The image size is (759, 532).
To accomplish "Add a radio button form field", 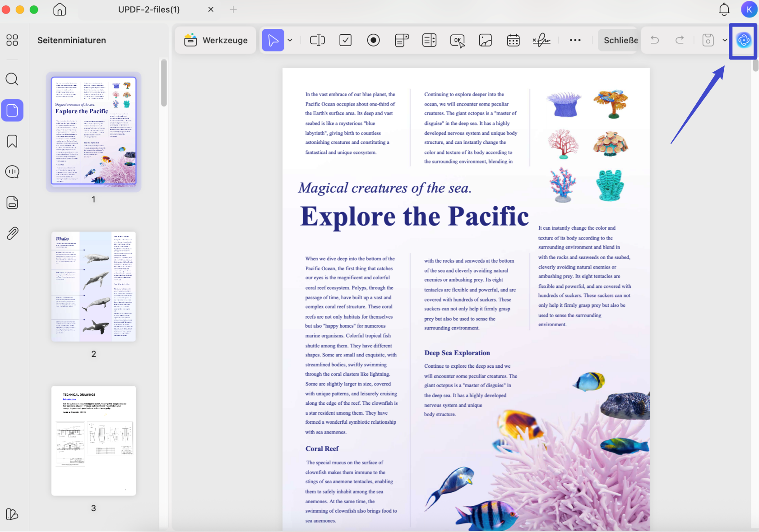I will (374, 40).
